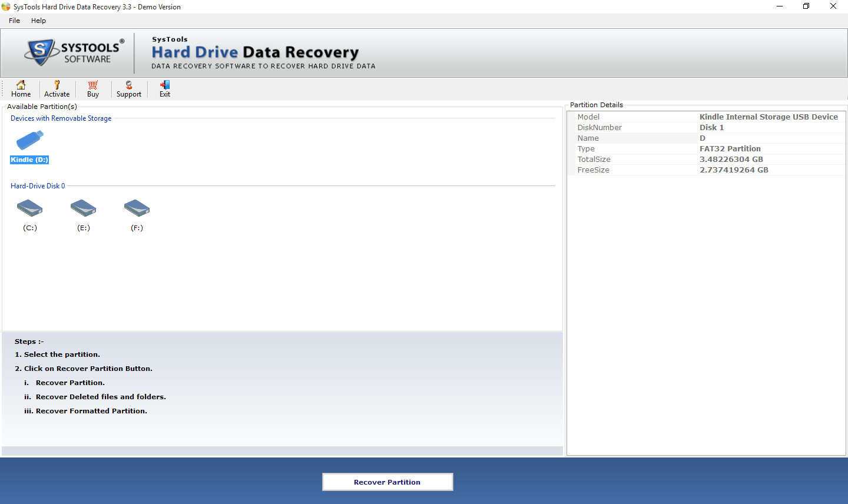Select the E: hard drive icon
This screenshot has height=504, width=848.
click(x=83, y=208)
